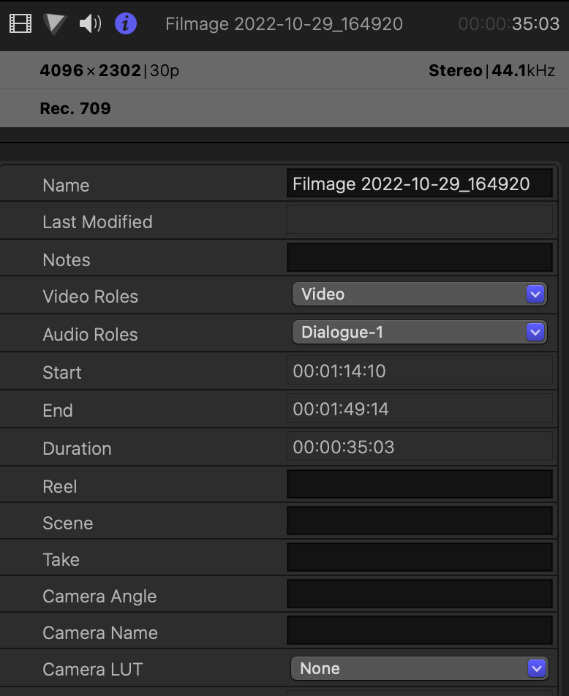
Task: Select the Info inspector icon
Action: click(126, 24)
